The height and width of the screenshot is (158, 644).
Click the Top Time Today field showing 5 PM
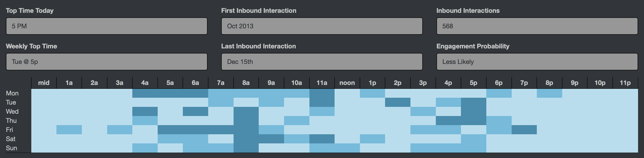[x=106, y=26]
